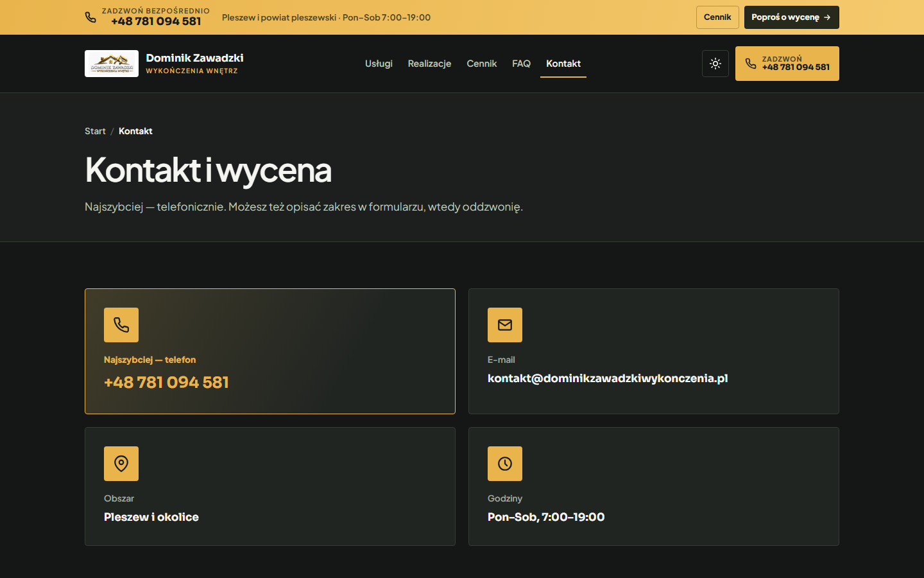Click the large phone number on the telefon card
924x578 pixels.
(166, 382)
